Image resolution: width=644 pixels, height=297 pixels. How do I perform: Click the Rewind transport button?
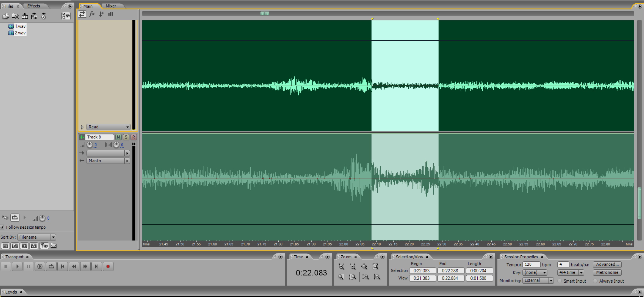[74, 267]
